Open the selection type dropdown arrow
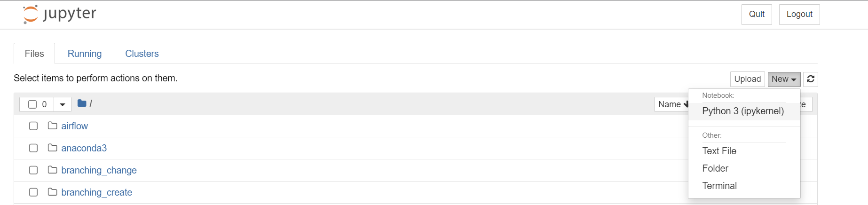The width and height of the screenshot is (868, 205). tap(63, 104)
